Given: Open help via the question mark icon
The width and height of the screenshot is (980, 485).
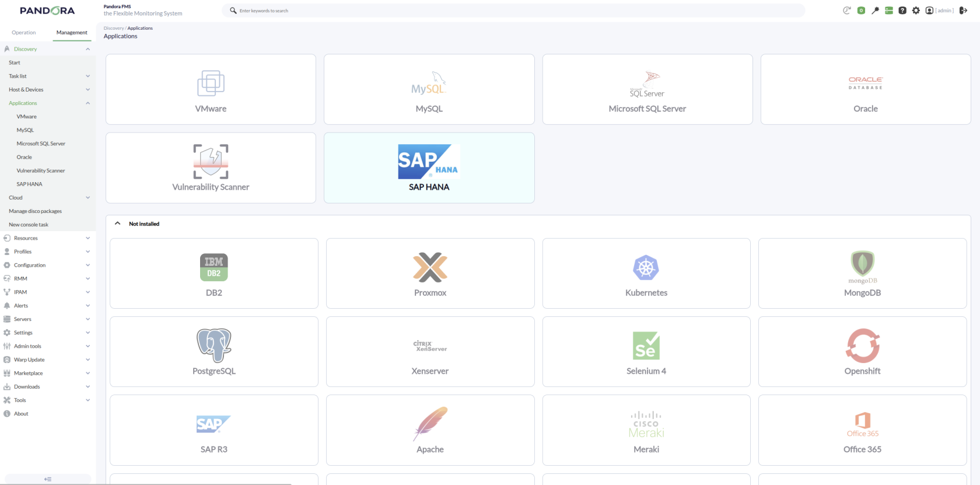Looking at the screenshot, I should (x=902, y=11).
